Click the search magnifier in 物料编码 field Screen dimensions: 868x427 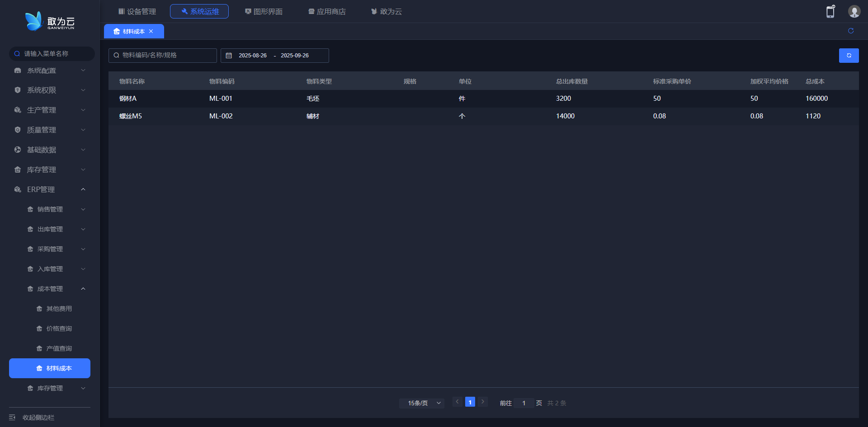point(116,56)
